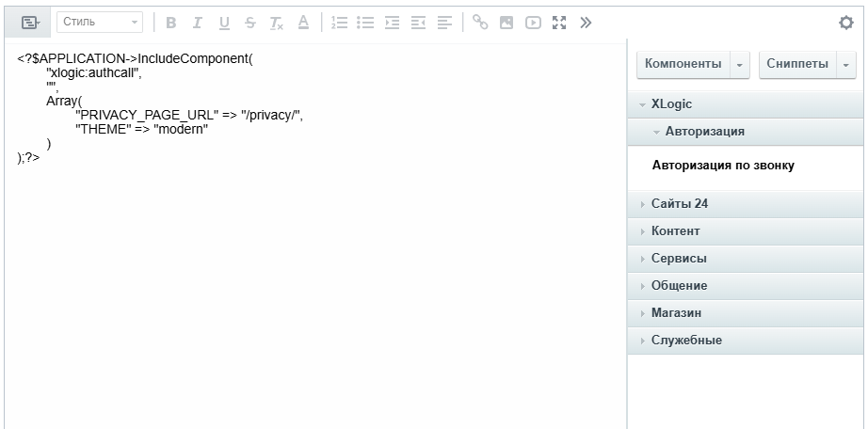Toggle bold formatting in the toolbar
The image size is (868, 429).
171,22
